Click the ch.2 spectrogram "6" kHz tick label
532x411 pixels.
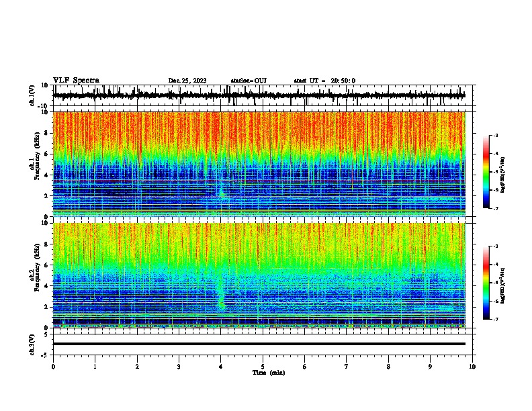[x=46, y=265]
